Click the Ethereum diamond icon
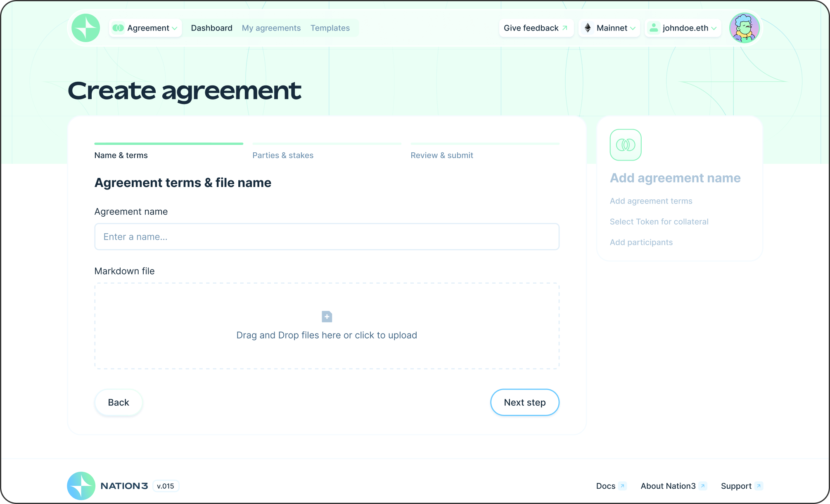The height and width of the screenshot is (504, 830). (x=588, y=28)
